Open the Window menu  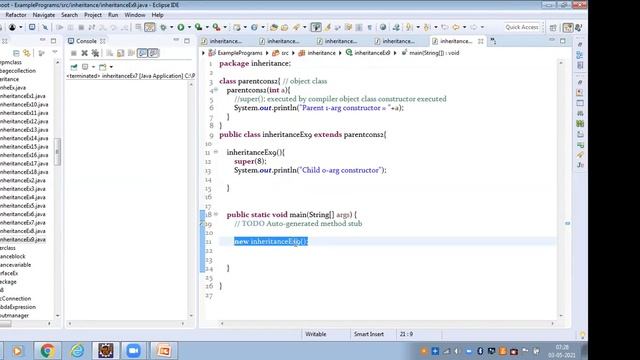[135, 15]
